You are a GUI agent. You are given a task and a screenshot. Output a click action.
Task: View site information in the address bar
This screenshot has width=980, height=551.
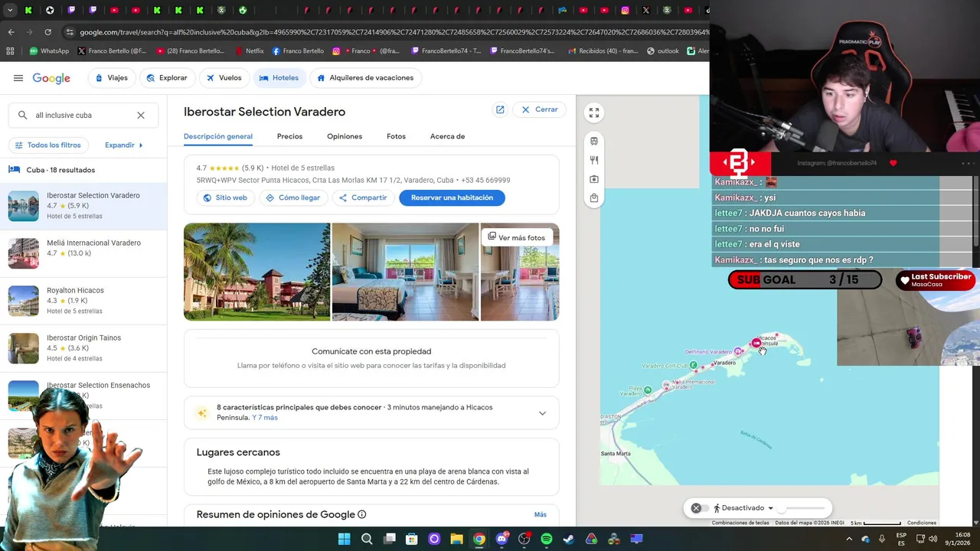(70, 32)
